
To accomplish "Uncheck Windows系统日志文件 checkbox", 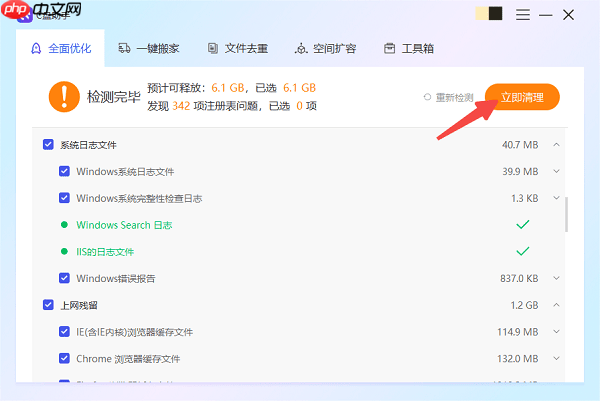I will point(64,171).
